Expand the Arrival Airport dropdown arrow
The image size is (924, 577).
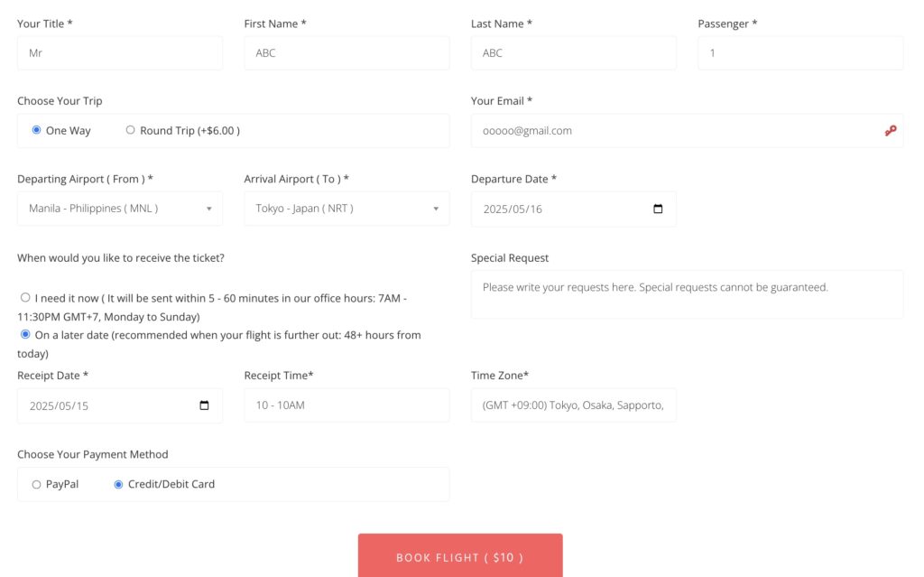click(436, 209)
